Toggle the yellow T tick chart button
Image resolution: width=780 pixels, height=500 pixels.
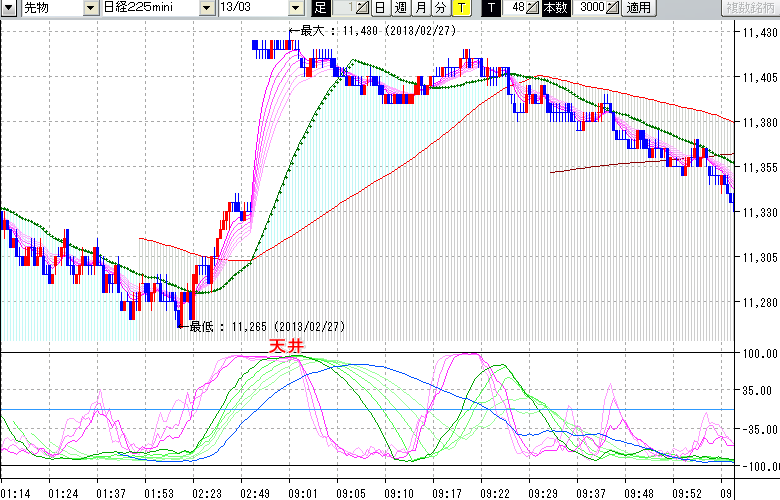click(460, 8)
